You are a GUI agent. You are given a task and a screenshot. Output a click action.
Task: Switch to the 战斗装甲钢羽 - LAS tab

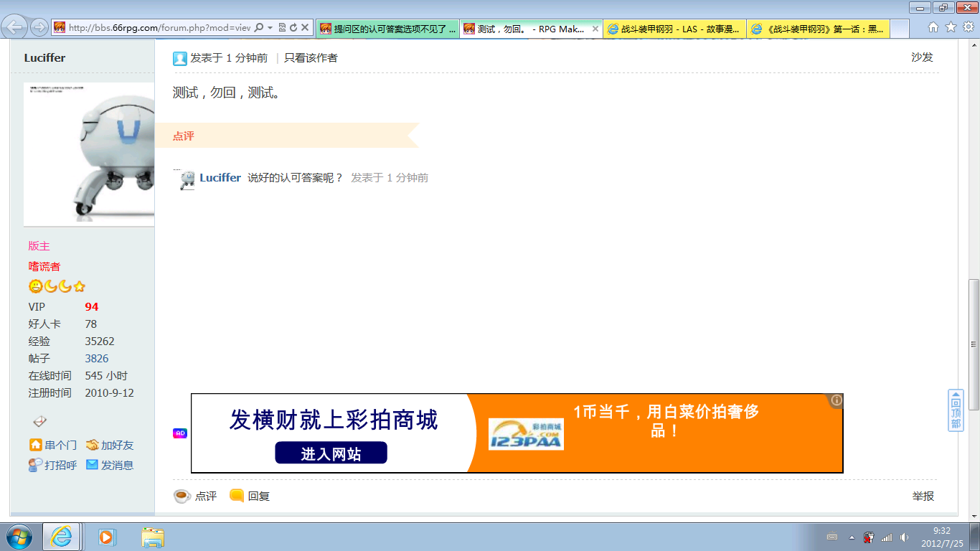coord(674,29)
